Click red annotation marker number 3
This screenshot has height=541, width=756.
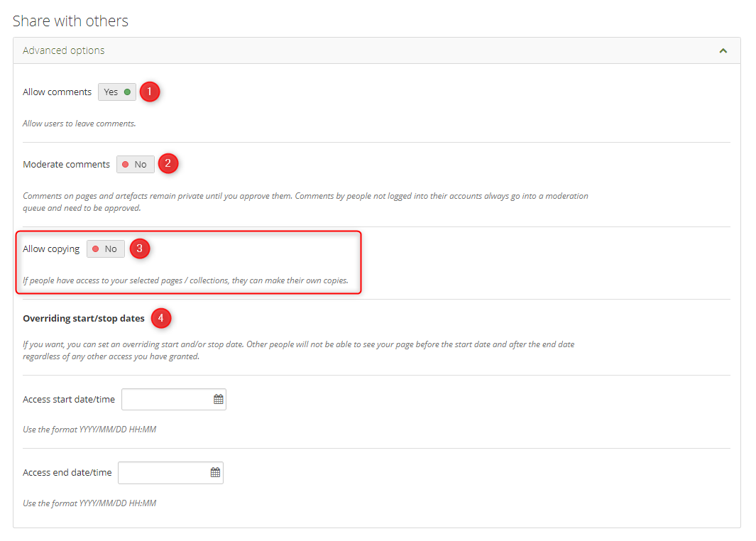tap(139, 248)
